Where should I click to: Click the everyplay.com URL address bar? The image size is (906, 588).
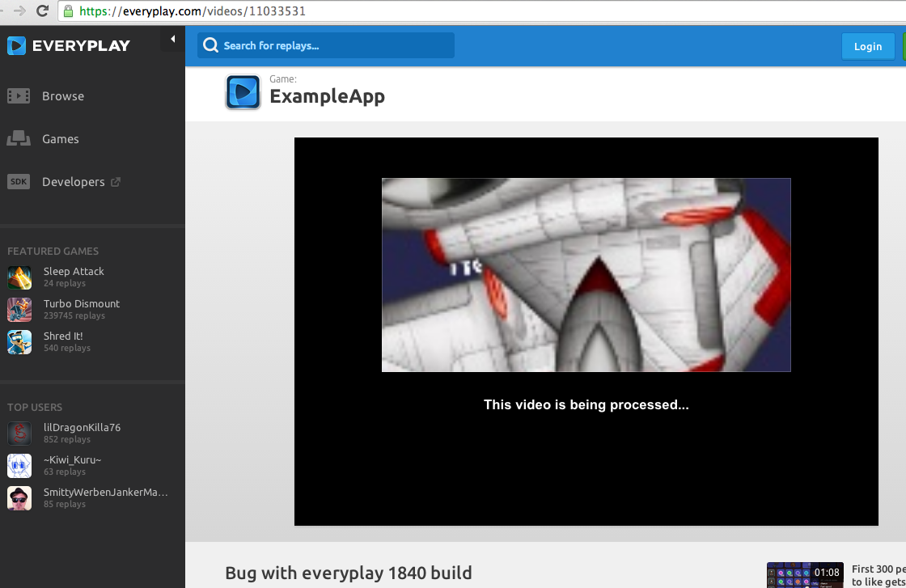pyautogui.click(x=482, y=11)
